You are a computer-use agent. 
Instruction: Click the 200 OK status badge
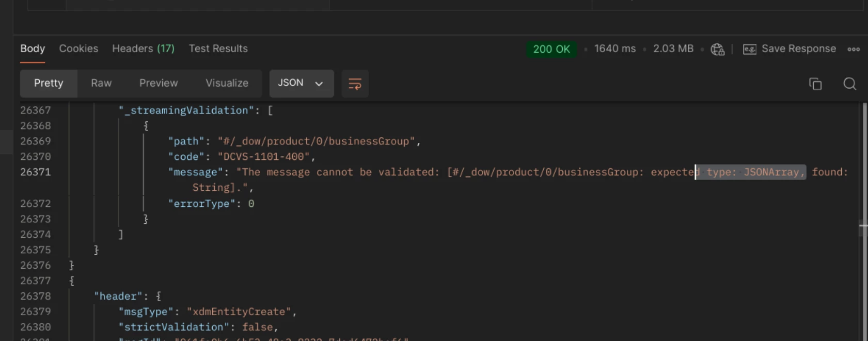551,49
